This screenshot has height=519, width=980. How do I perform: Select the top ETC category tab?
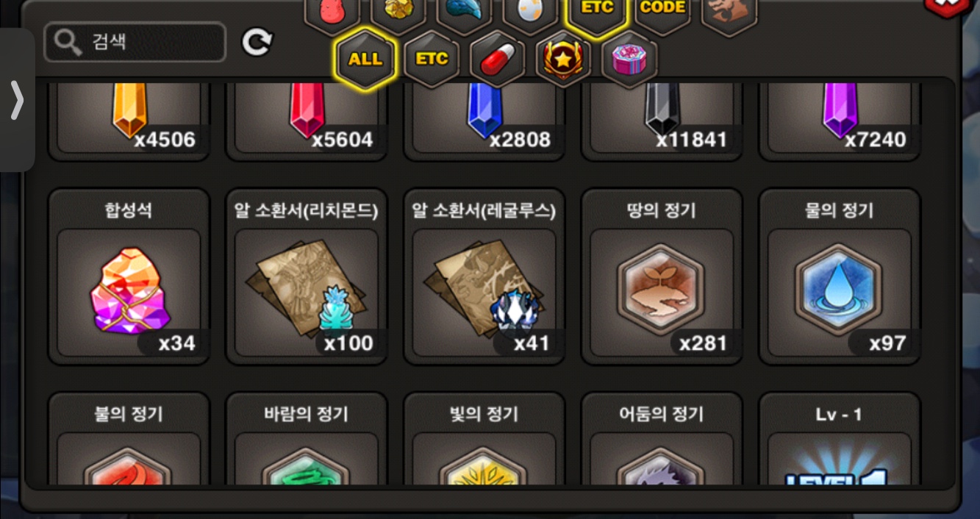point(597,12)
